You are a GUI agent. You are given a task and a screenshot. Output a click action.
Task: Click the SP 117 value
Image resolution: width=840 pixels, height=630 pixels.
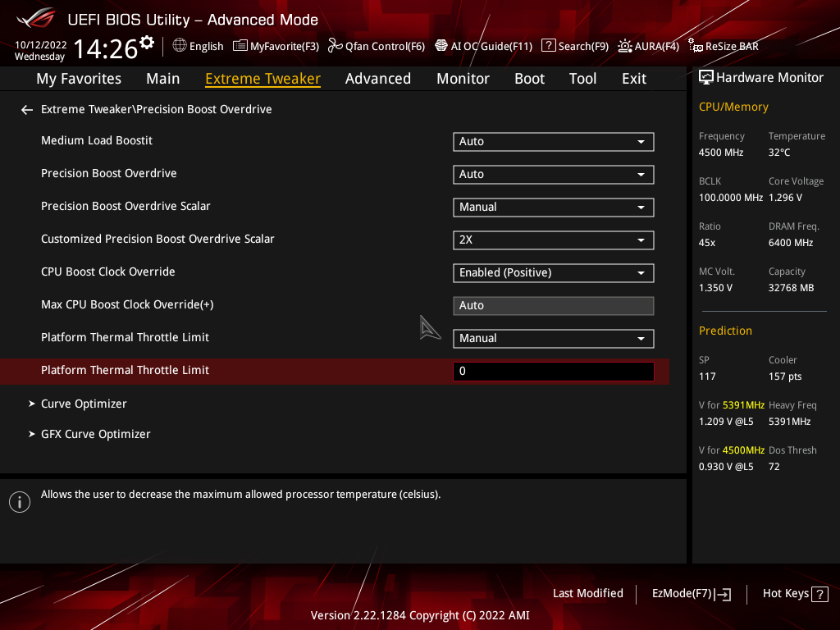click(707, 377)
